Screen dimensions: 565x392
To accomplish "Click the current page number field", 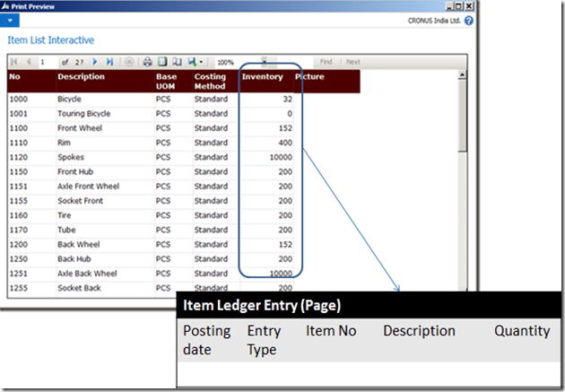I will click(48, 62).
